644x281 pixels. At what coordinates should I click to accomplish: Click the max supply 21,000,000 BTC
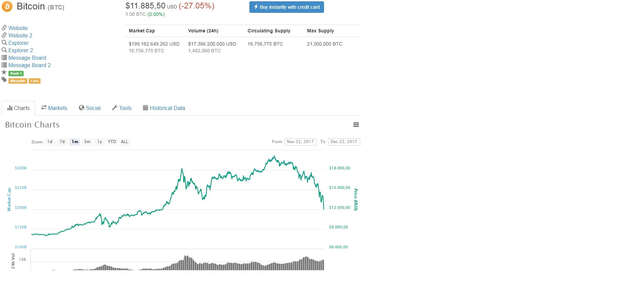coord(324,44)
